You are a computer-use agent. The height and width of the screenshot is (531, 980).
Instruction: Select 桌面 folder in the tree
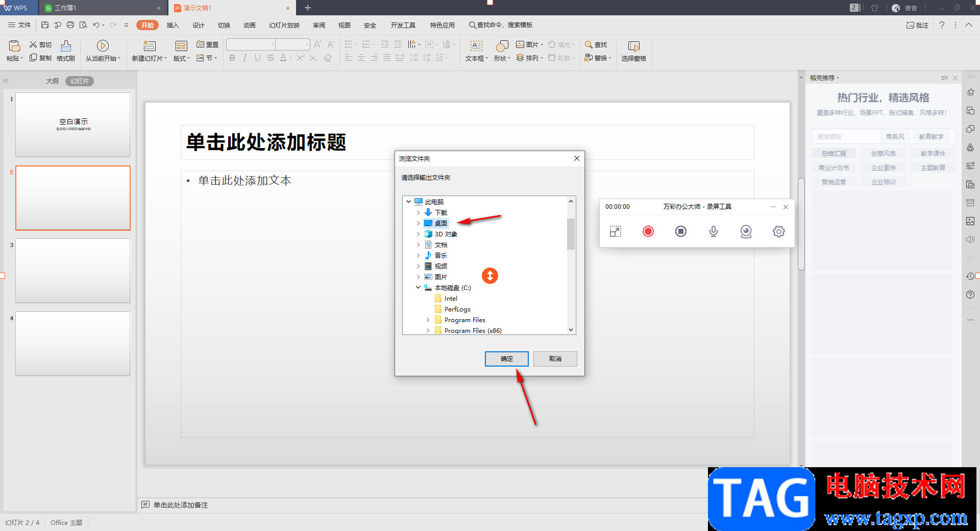point(441,224)
